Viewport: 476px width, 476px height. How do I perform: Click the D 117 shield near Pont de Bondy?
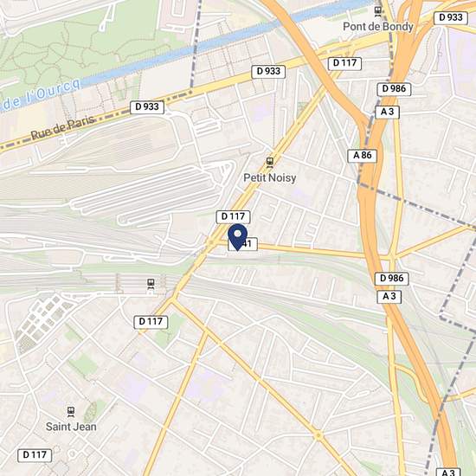tap(344, 63)
